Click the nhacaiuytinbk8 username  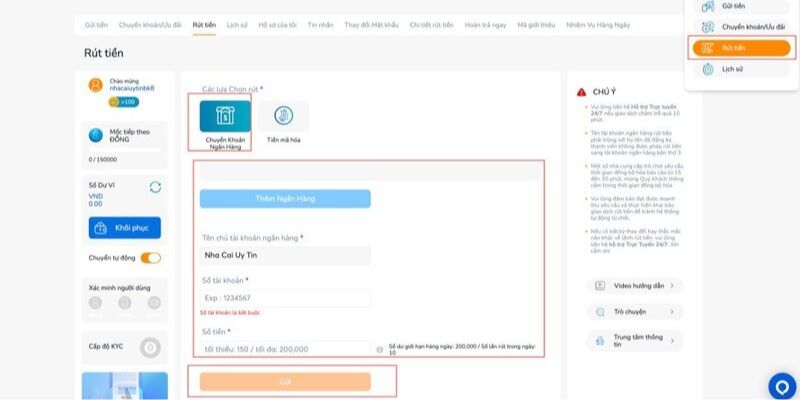[x=132, y=88]
